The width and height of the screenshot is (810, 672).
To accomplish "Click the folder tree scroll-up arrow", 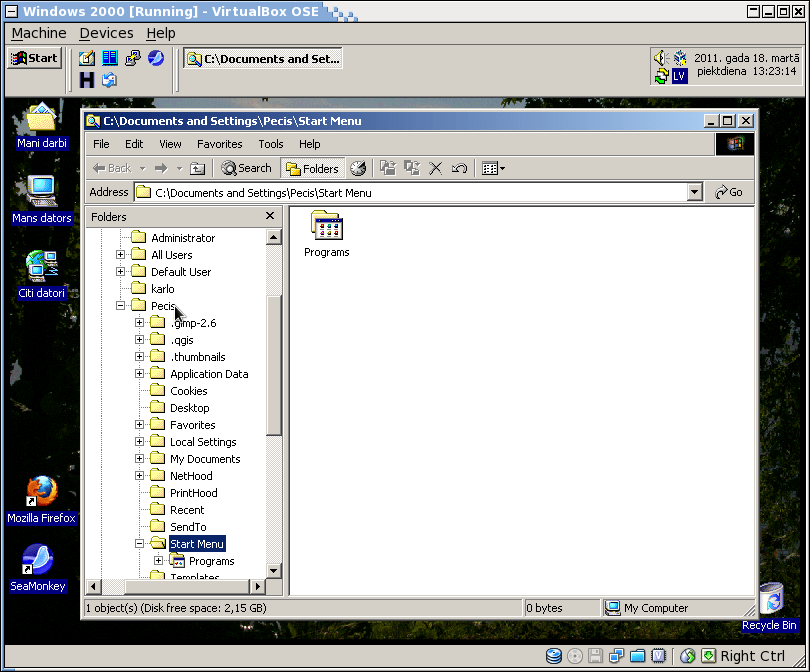I will point(274,237).
